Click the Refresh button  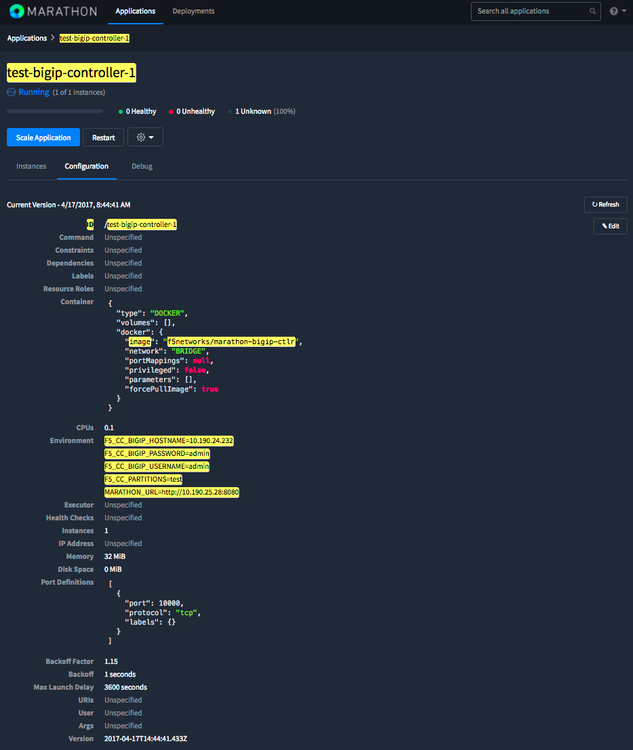[606, 204]
